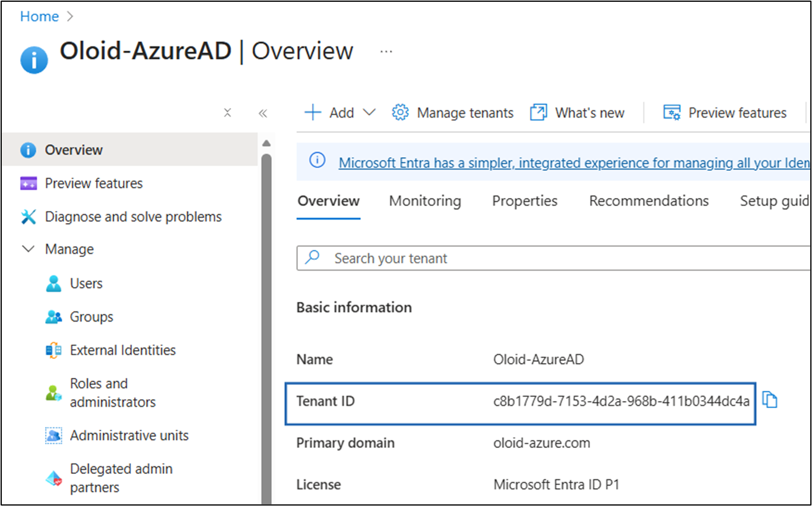This screenshot has height=506, width=812.
Task: Click the plus icon for Add
Action: 312,113
